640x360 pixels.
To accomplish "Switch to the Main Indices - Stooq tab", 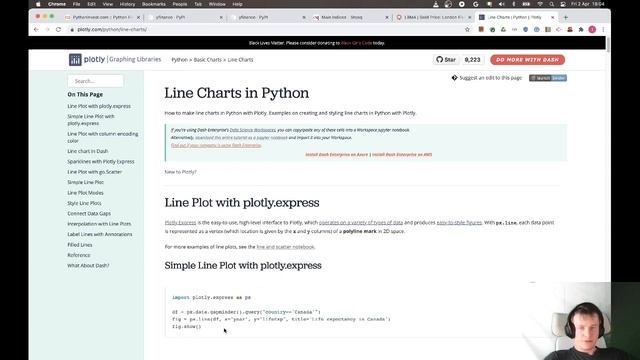I will [350, 17].
